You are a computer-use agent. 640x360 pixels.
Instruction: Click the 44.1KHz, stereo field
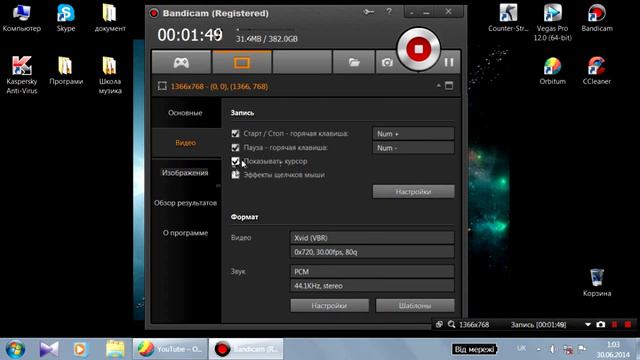tap(372, 286)
